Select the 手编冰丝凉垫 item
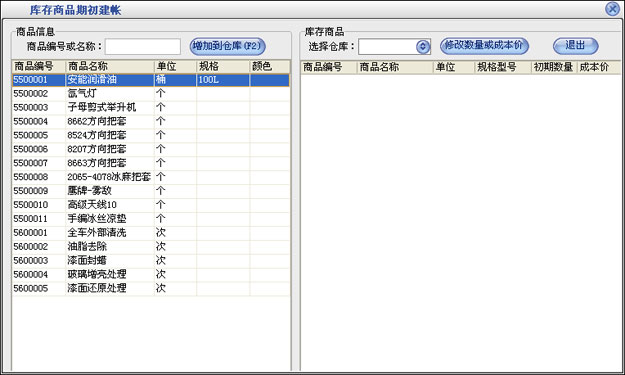The width and height of the screenshot is (625, 375). click(x=97, y=218)
